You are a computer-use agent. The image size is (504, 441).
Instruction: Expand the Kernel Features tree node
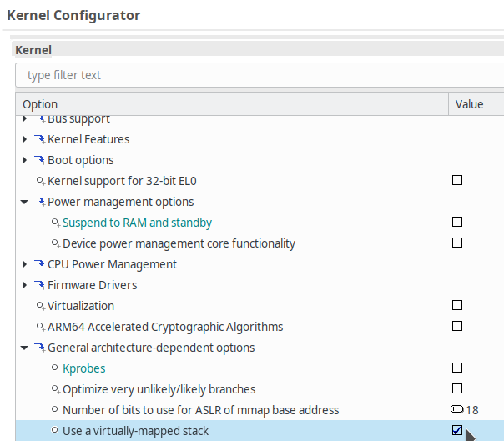click(25, 139)
